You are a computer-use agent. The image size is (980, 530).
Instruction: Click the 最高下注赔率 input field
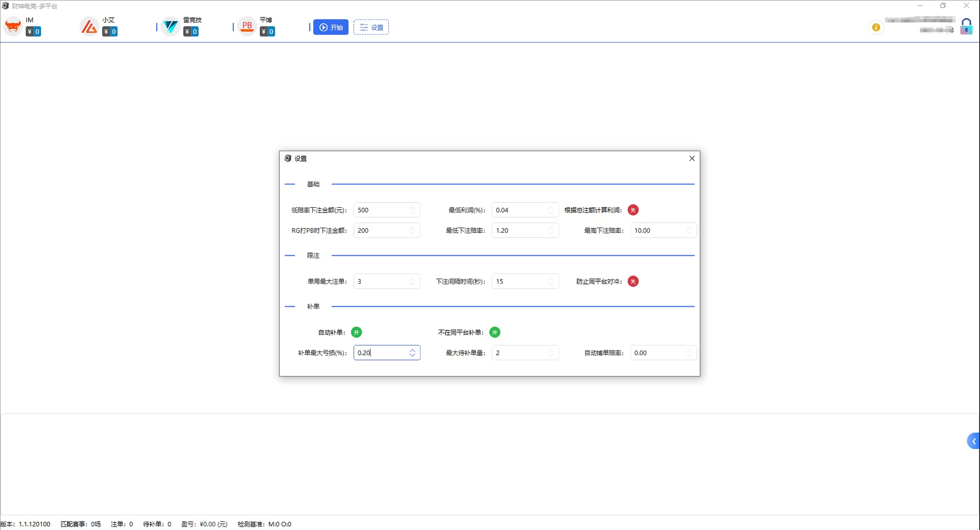[658, 230]
